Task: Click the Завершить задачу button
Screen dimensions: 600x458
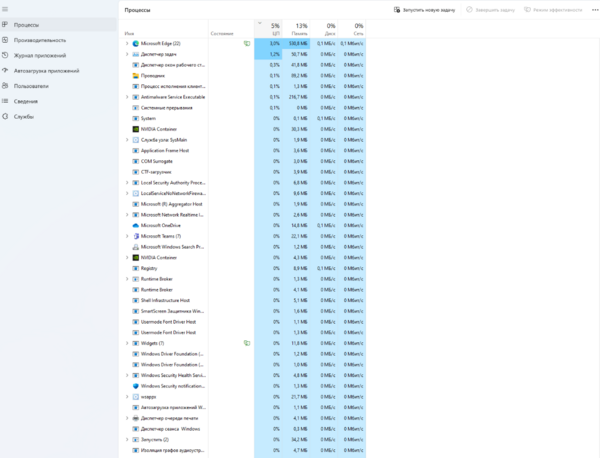Action: click(x=491, y=10)
